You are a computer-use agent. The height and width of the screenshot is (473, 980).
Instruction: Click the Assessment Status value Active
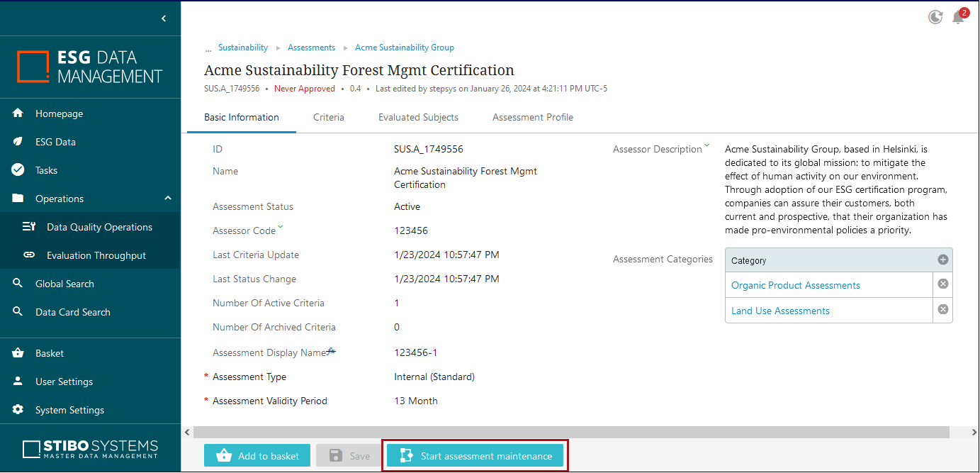407,206
